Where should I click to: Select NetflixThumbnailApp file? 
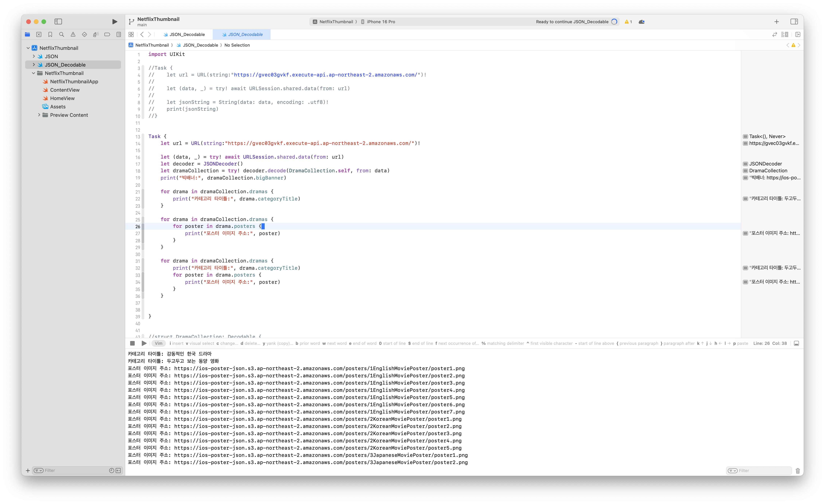74,81
